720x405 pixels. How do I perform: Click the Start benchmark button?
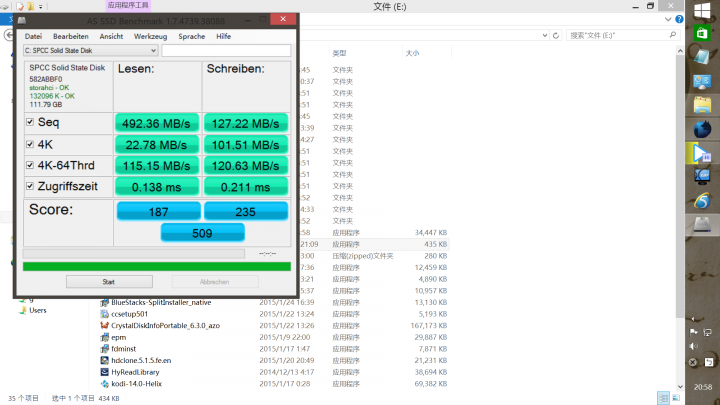pyautogui.click(x=109, y=282)
